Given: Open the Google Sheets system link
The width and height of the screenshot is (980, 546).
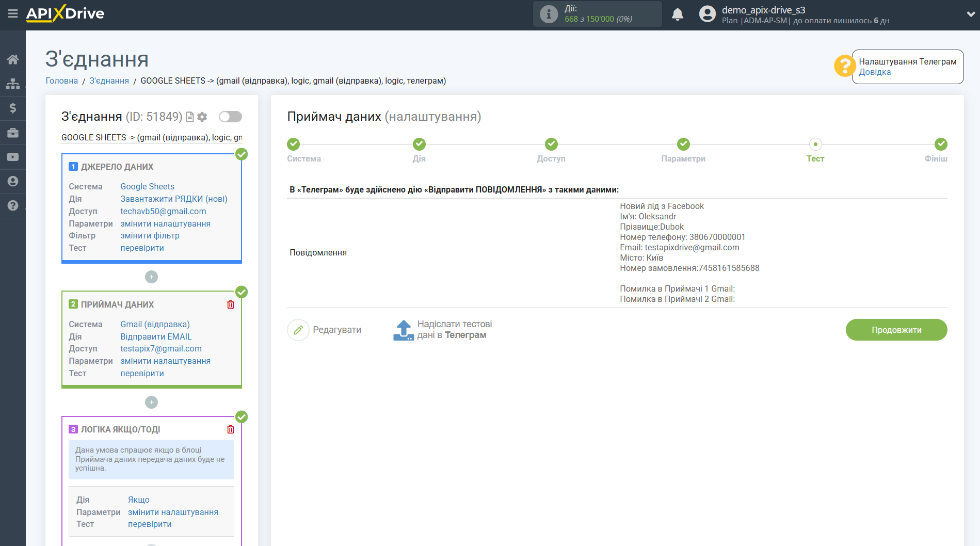Looking at the screenshot, I should click(x=147, y=186).
